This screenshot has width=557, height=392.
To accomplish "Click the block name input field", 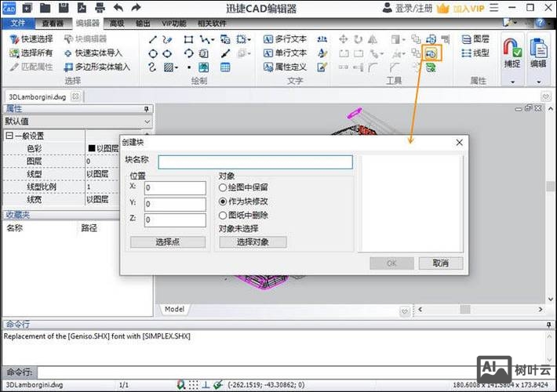I will click(256, 162).
